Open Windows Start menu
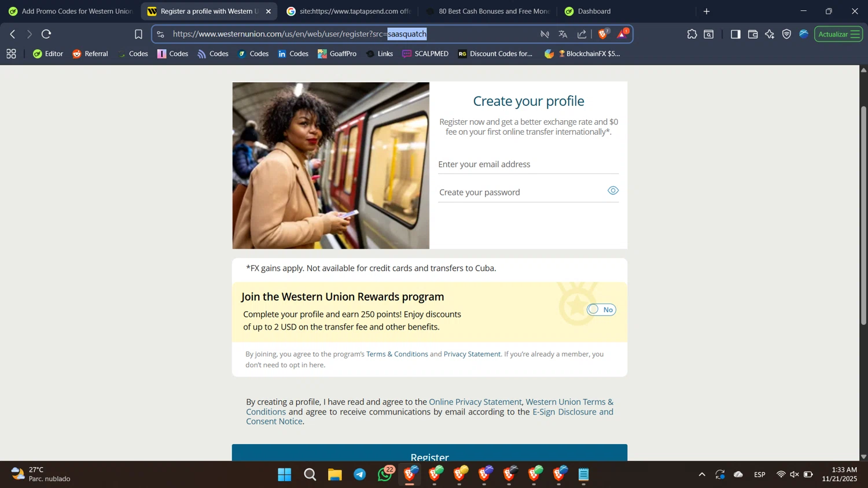This screenshot has width=868, height=488. [x=285, y=475]
